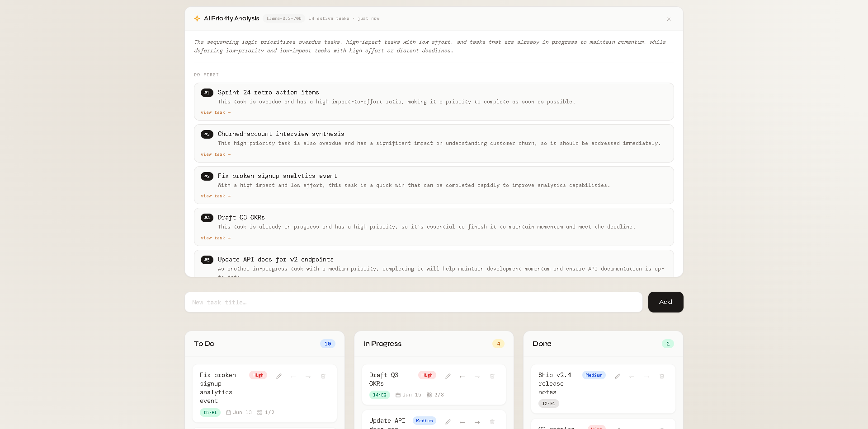Image resolution: width=868 pixels, height=429 pixels.
Task: Move Draft Q3 OKRs card right
Action: (x=477, y=376)
